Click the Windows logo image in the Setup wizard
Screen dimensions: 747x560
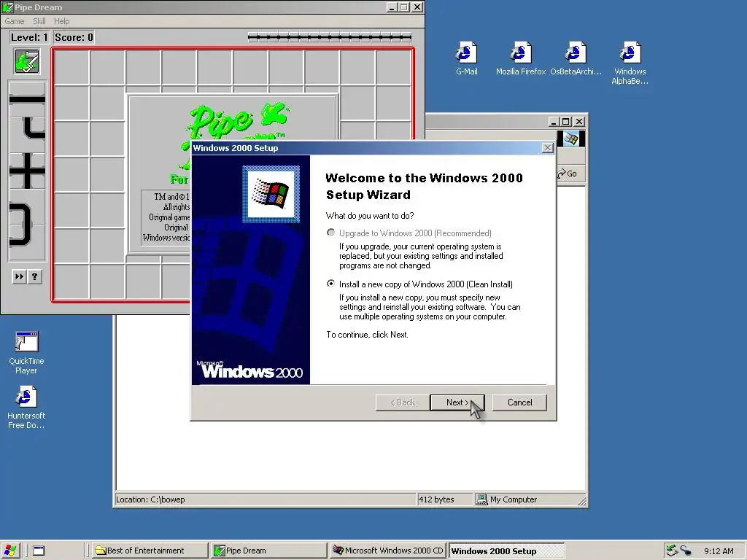(271, 194)
